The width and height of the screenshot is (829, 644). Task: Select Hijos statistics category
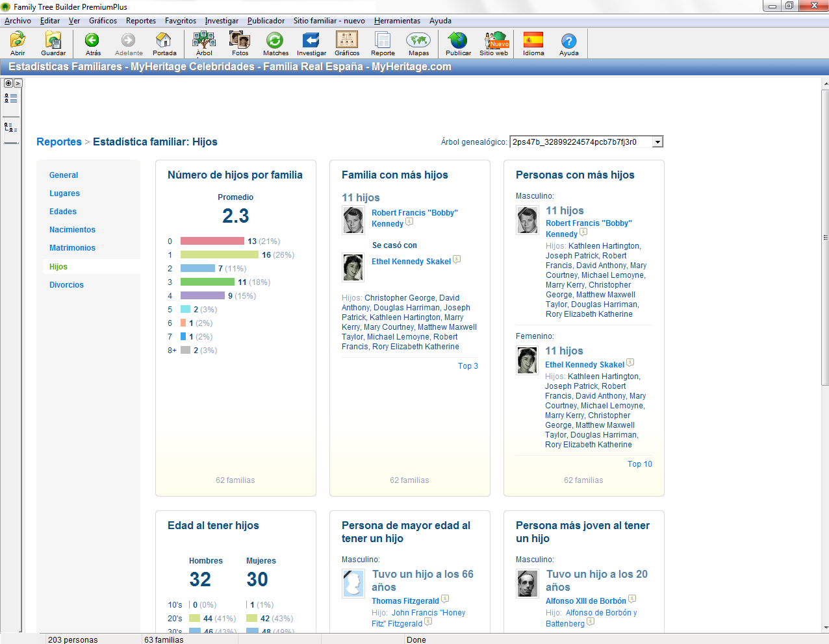click(58, 267)
